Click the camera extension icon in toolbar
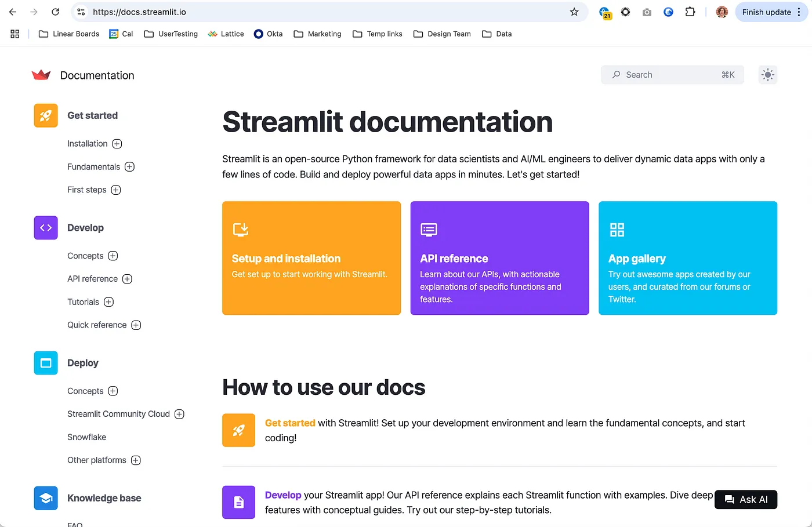The width and height of the screenshot is (812, 527). point(647,12)
